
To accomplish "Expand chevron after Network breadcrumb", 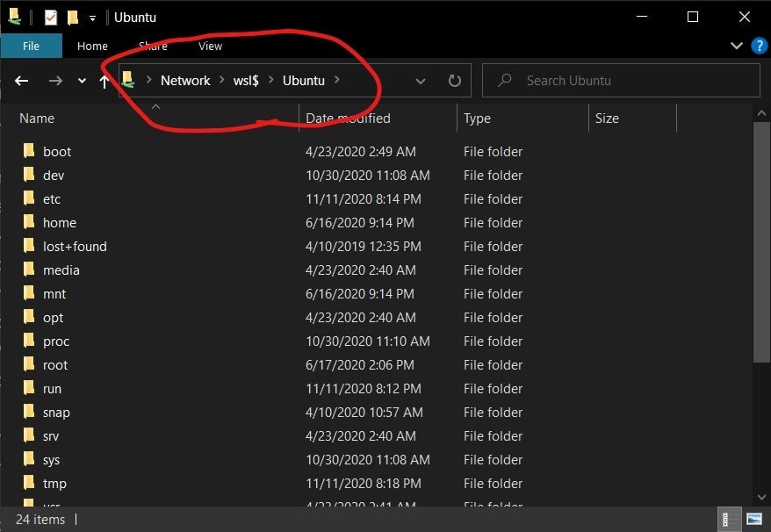I will 222,80.
